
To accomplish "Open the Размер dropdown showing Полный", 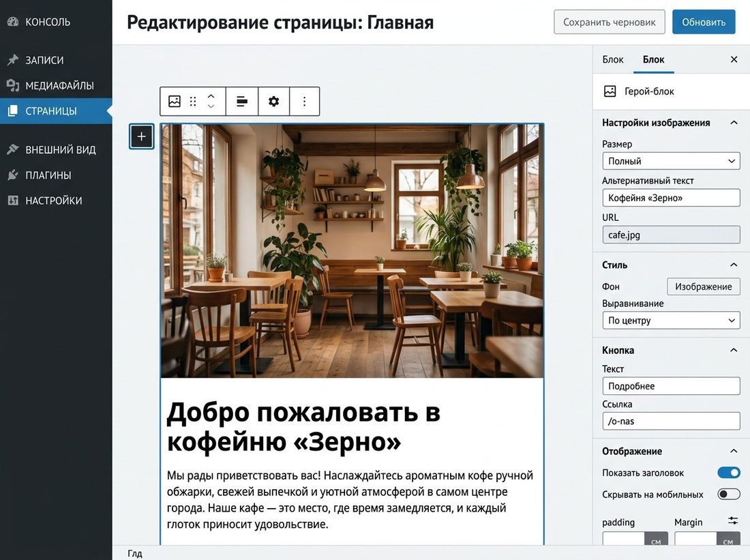I will [671, 161].
